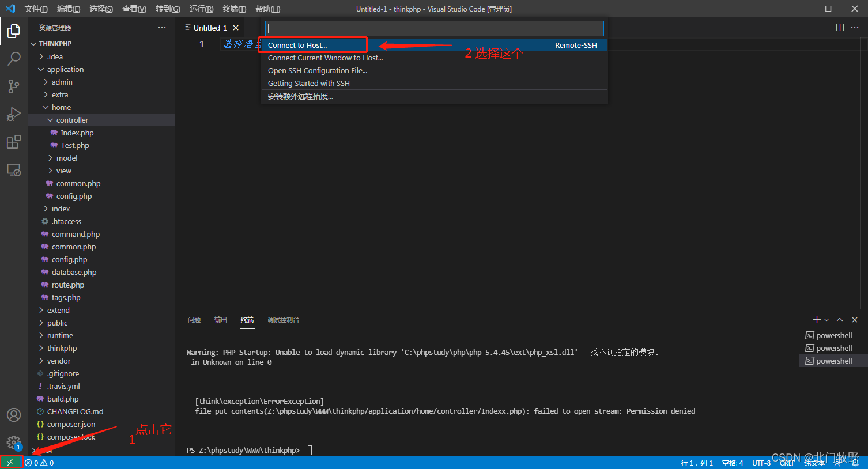The width and height of the screenshot is (868, 469).
Task: Open the 终端(T) menu
Action: [x=235, y=9]
